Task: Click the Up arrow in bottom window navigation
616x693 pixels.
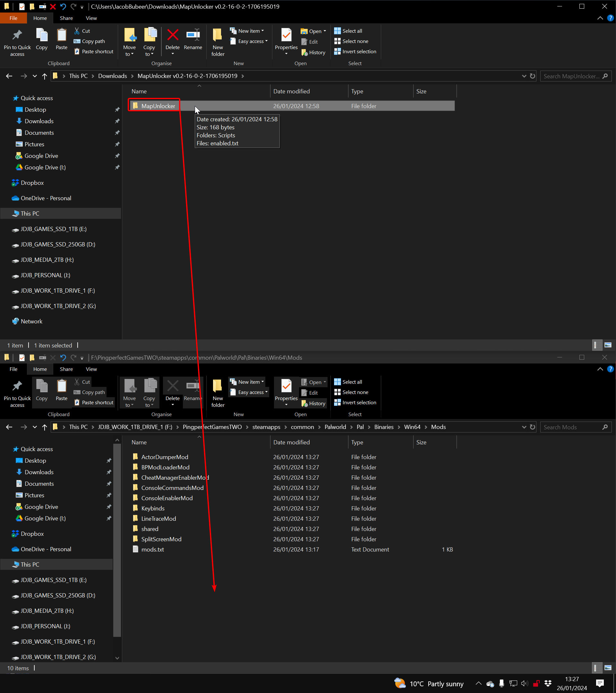Action: [x=44, y=427]
